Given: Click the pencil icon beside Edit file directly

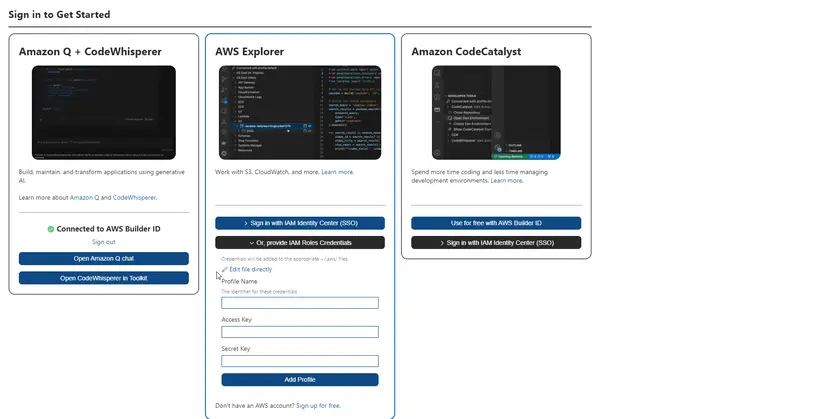Looking at the screenshot, I should click(224, 269).
